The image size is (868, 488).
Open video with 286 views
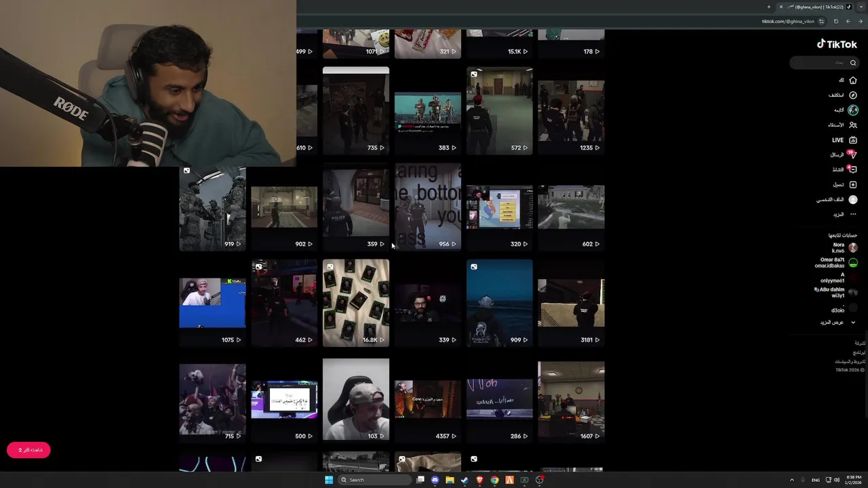point(500,399)
